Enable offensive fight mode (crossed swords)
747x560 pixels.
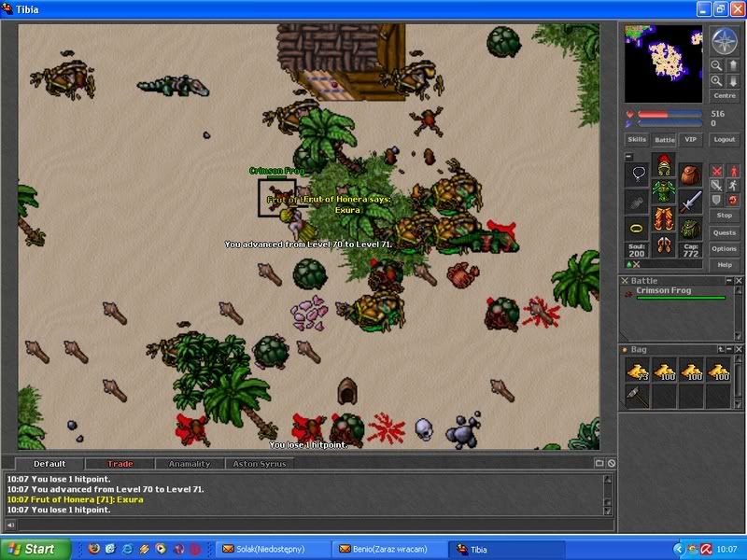point(716,171)
